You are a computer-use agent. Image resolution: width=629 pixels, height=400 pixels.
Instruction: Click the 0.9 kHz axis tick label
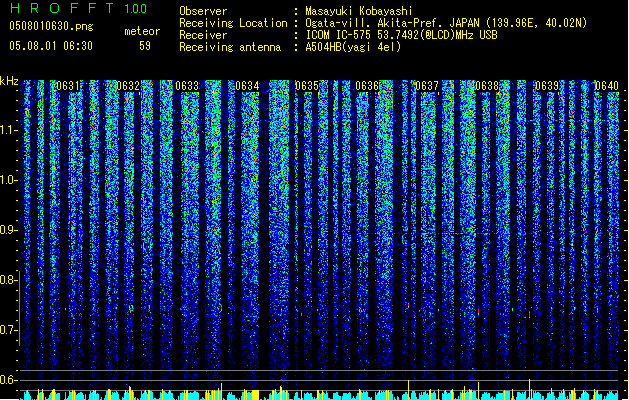coord(9,230)
